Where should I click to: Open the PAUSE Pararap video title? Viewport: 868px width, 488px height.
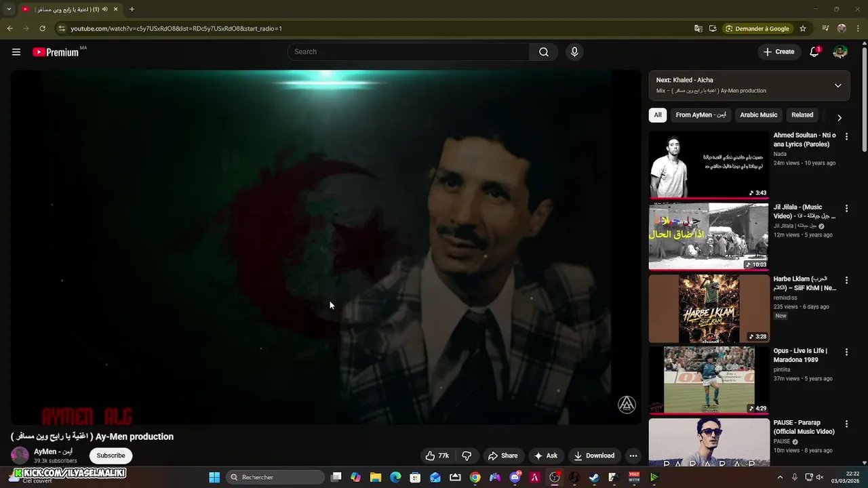pos(804,427)
